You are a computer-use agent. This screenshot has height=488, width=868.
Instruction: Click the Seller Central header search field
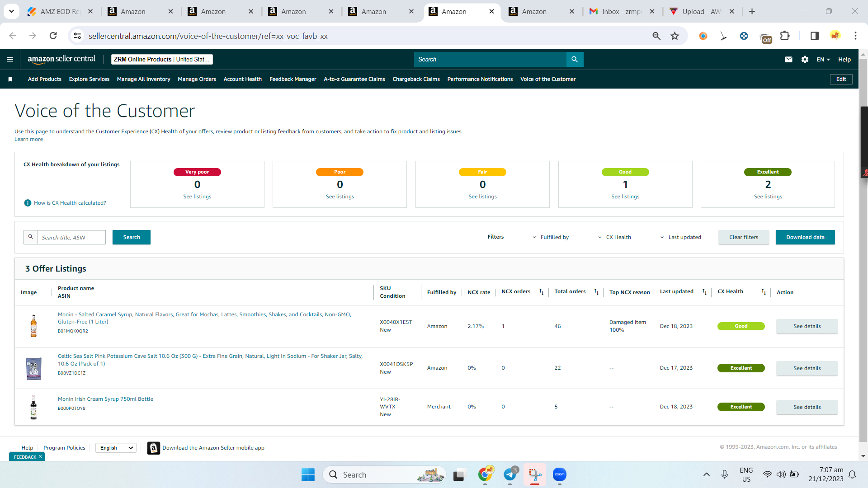(490, 59)
